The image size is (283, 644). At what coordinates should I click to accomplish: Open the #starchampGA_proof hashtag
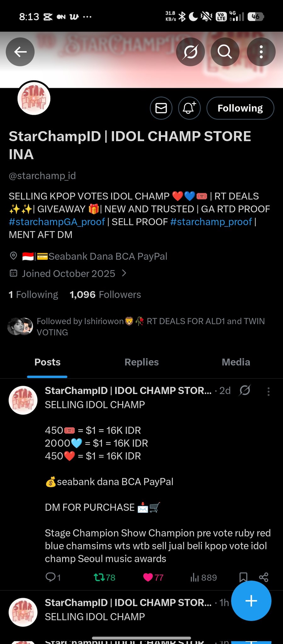coord(57,222)
